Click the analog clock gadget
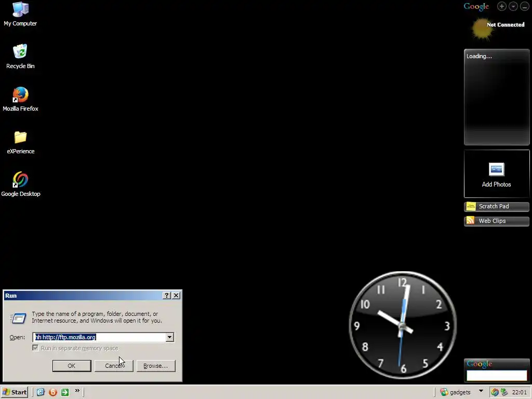Image resolution: width=532 pixels, height=399 pixels. 403,325
